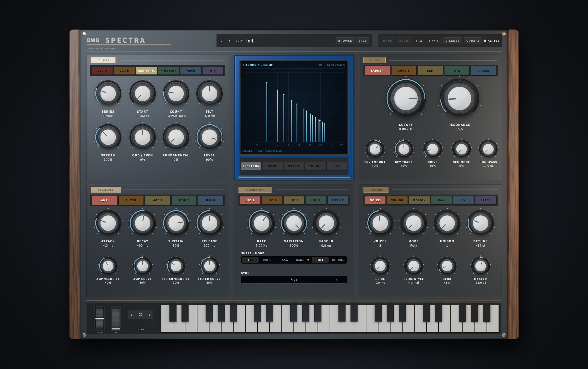Open the WAVE display tab

(272, 166)
